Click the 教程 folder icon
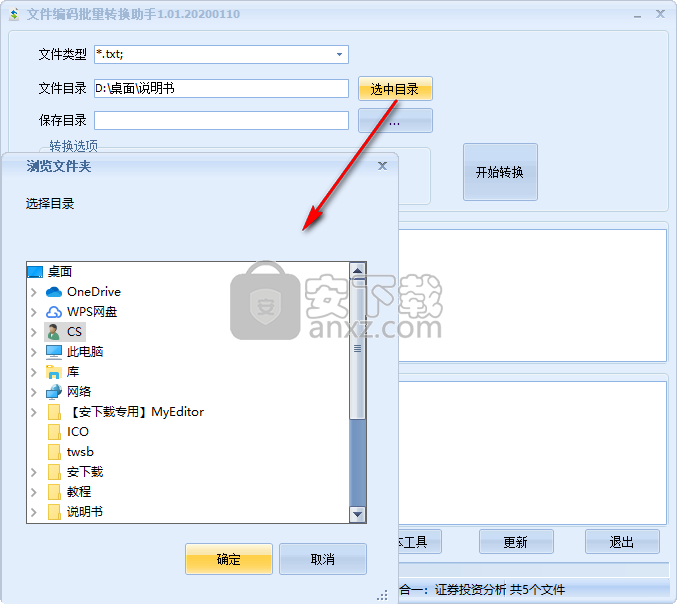Viewport: 677px width, 604px height. [54, 492]
